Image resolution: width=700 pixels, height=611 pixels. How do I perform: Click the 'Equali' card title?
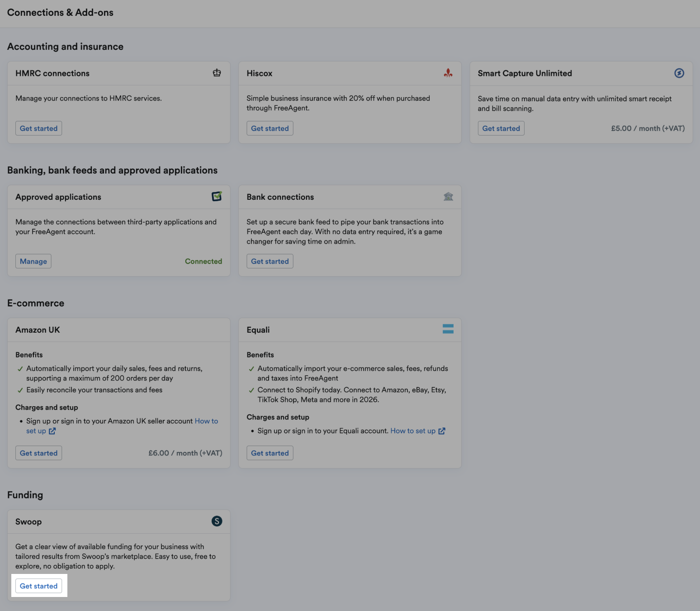[x=258, y=330]
